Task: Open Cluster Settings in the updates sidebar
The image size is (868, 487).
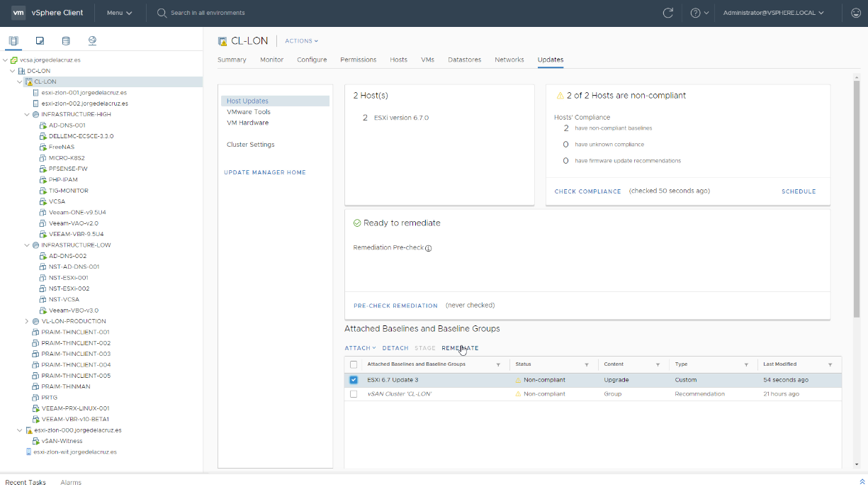Action: 251,145
